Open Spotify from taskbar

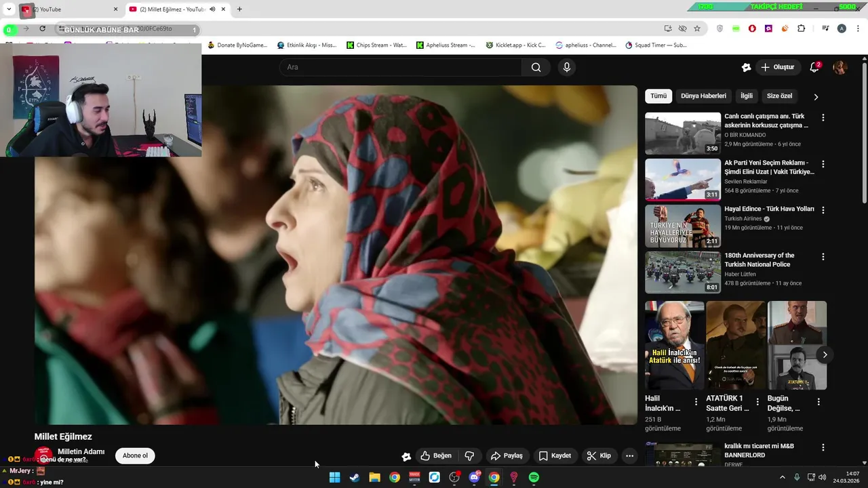[534, 477]
